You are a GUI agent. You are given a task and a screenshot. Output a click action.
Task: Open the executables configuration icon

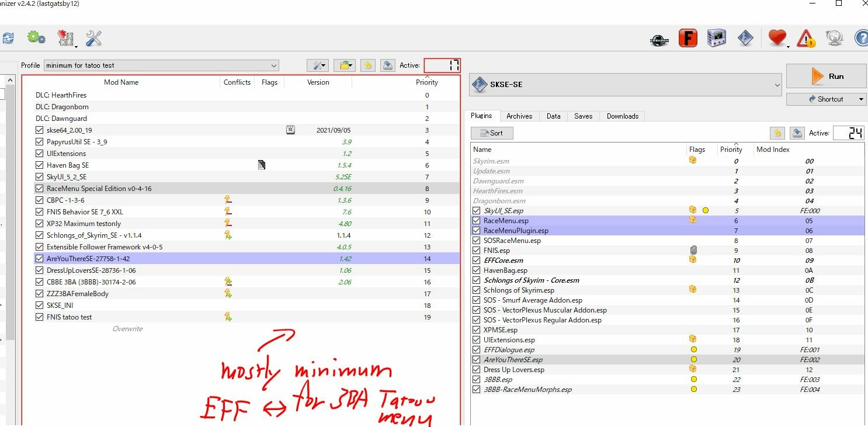(x=66, y=38)
